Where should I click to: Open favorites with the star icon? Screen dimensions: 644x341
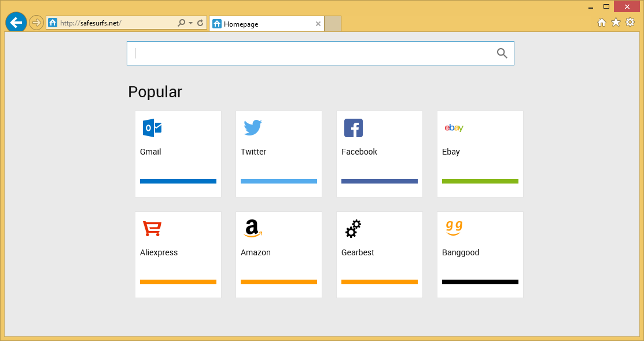click(616, 22)
